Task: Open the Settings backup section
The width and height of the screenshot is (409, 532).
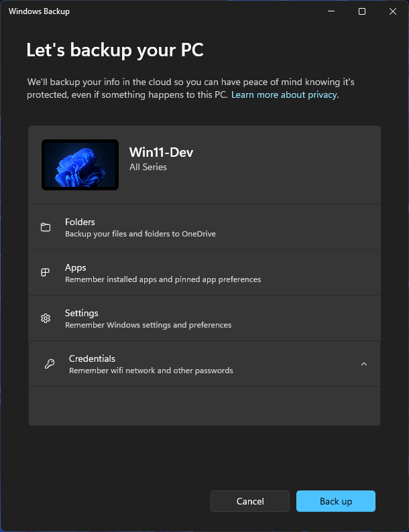Action: pyautogui.click(x=204, y=318)
